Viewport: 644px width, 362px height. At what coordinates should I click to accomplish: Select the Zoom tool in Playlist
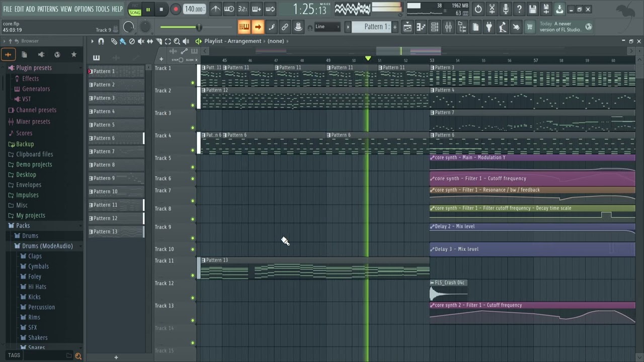pyautogui.click(x=177, y=41)
